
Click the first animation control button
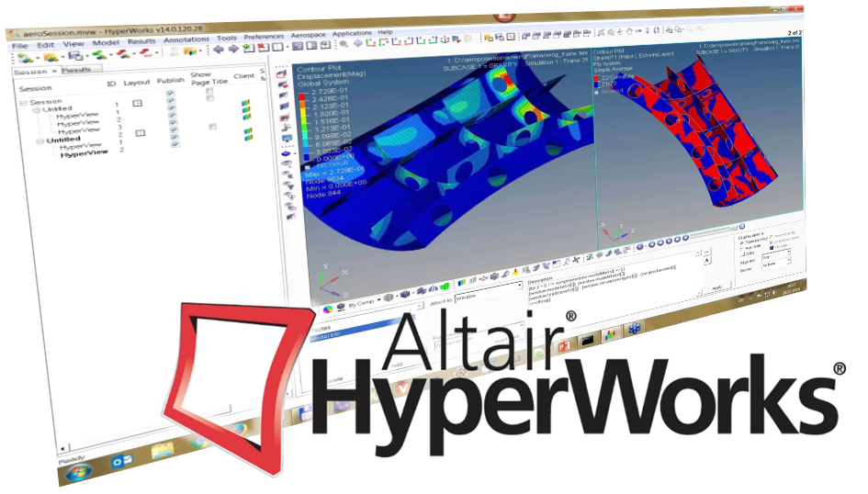tap(640, 246)
